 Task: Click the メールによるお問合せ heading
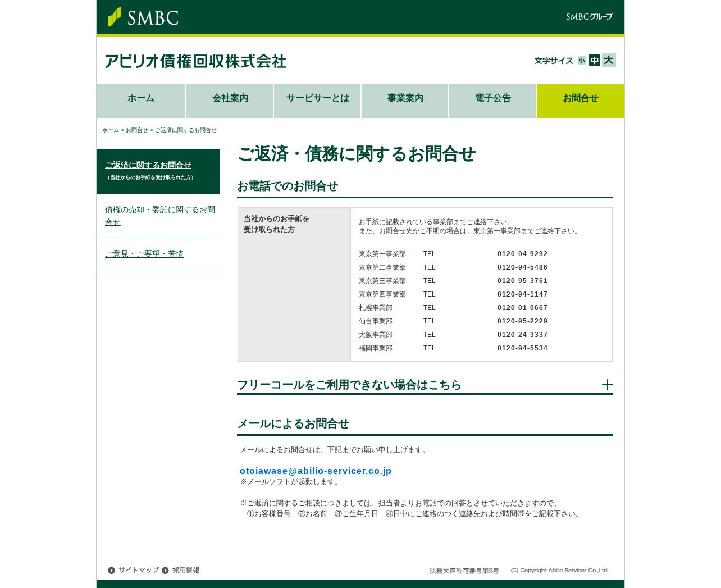pos(293,423)
